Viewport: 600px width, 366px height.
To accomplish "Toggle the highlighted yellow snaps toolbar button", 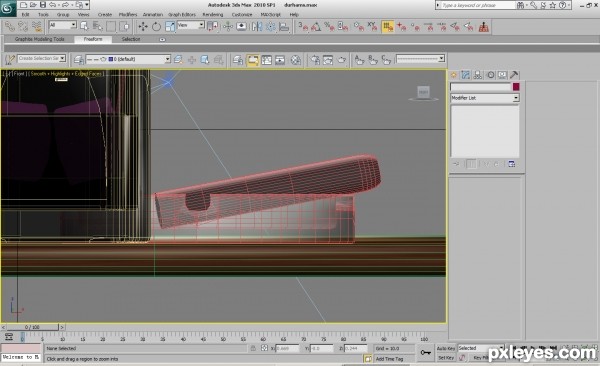I will coord(388,26).
